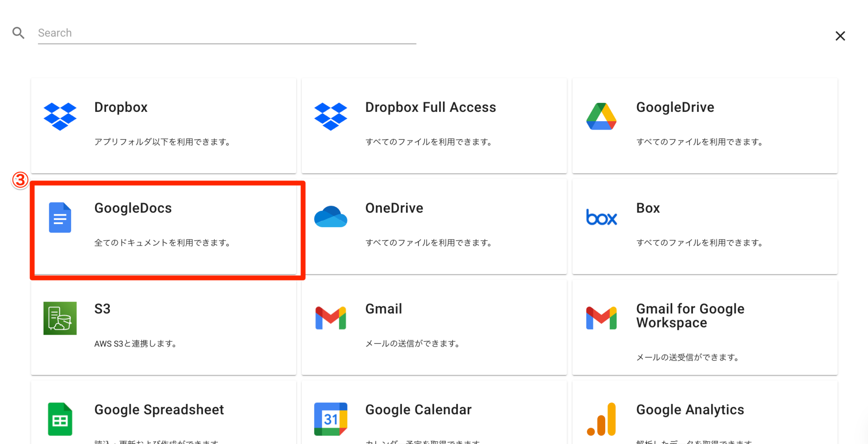Click 'メールの送受信ができます。' description
Image resolution: width=868 pixels, height=444 pixels.
click(688, 357)
